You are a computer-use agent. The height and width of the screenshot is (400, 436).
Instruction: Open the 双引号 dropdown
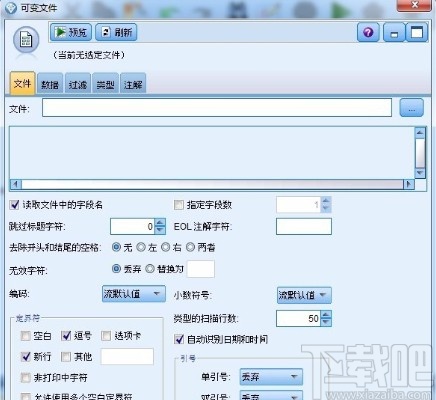271,396
